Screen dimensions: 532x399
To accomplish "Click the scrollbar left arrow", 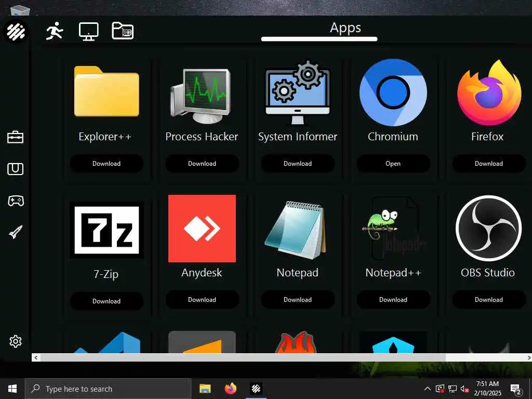I will pyautogui.click(x=36, y=357).
